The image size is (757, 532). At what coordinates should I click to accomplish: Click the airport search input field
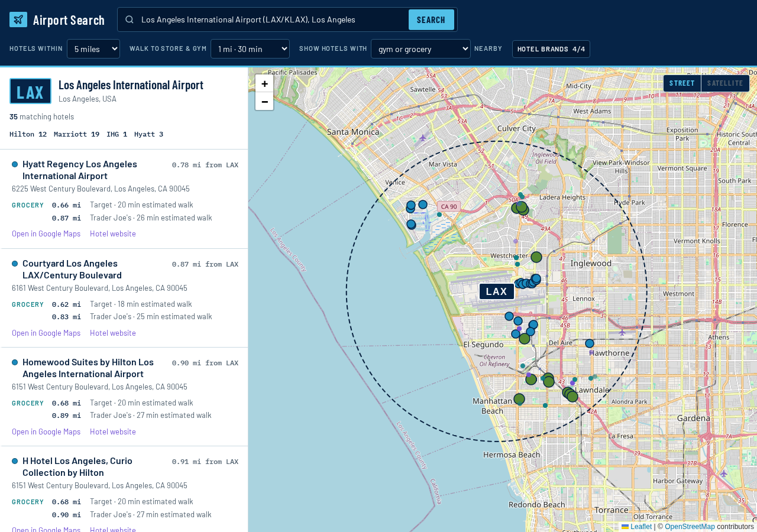click(272, 20)
